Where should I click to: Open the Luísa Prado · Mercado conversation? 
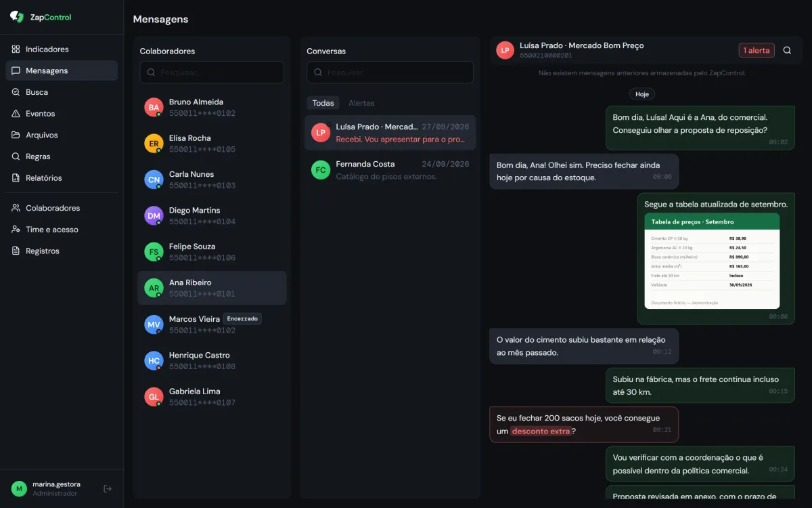390,133
